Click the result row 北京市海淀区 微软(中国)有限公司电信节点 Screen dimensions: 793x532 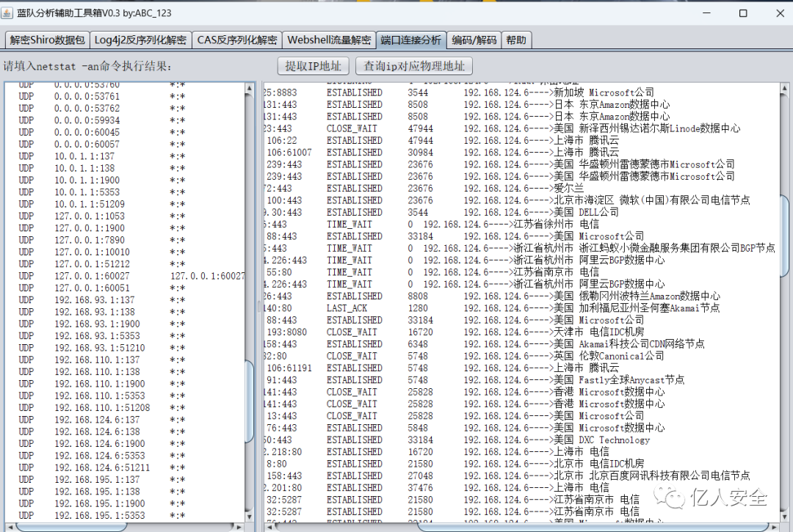(x=507, y=200)
